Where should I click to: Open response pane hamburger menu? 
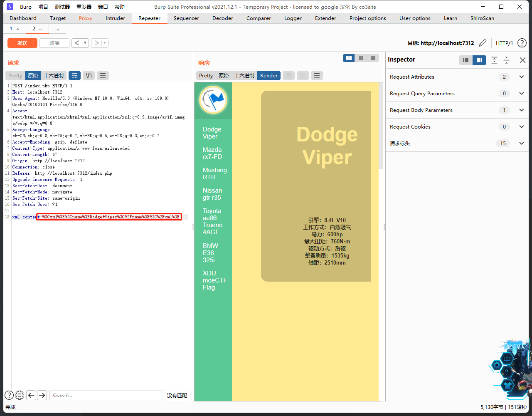[317, 75]
